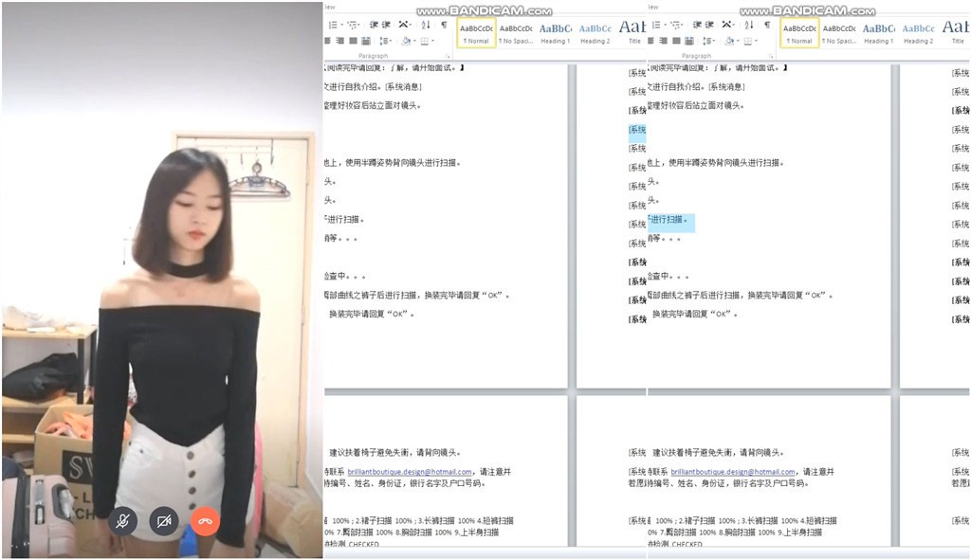Screen dimensions: 971x560
Task: Click Decrease Indent icon in right Word window
Action: click(697, 25)
